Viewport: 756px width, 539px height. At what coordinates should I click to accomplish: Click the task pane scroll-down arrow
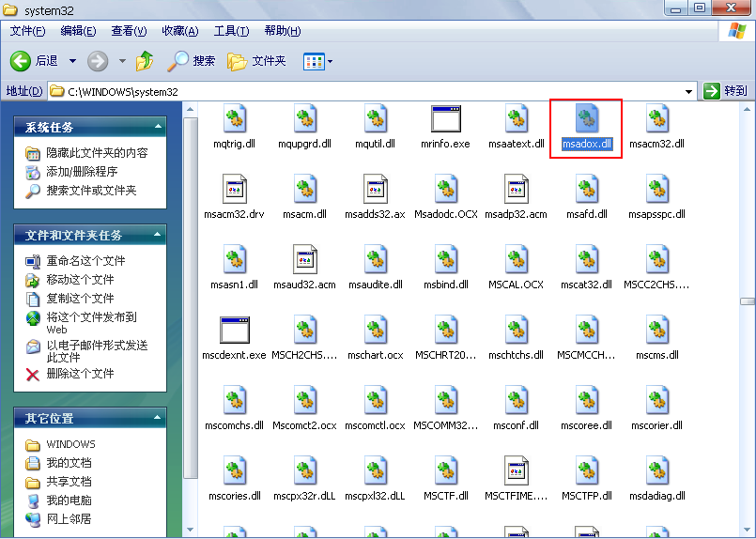pyautogui.click(x=190, y=529)
